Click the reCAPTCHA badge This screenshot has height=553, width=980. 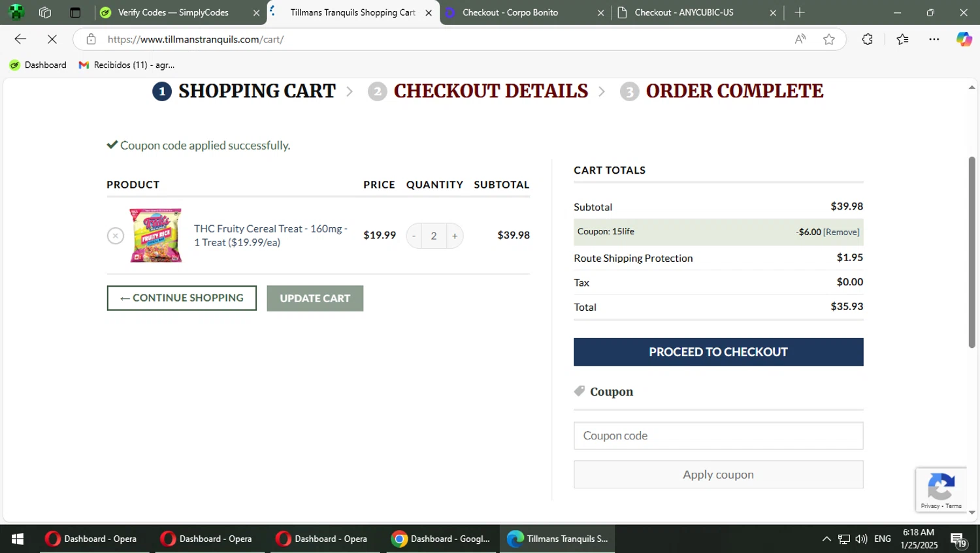[x=941, y=489]
